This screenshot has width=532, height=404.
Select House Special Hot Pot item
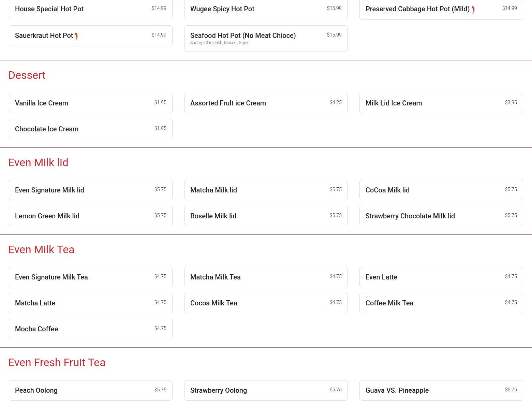(x=90, y=9)
